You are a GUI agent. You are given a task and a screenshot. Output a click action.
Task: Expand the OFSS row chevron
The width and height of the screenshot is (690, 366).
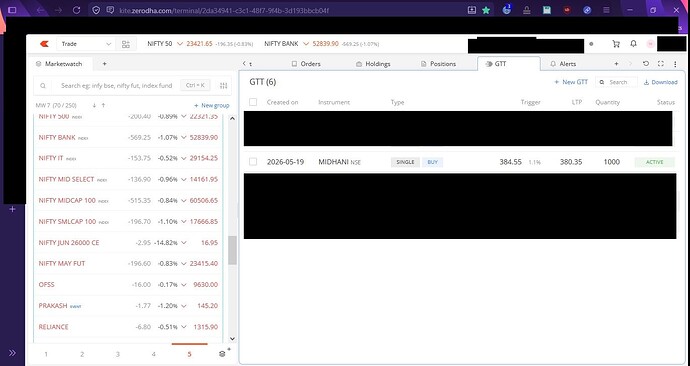pyautogui.click(x=184, y=285)
